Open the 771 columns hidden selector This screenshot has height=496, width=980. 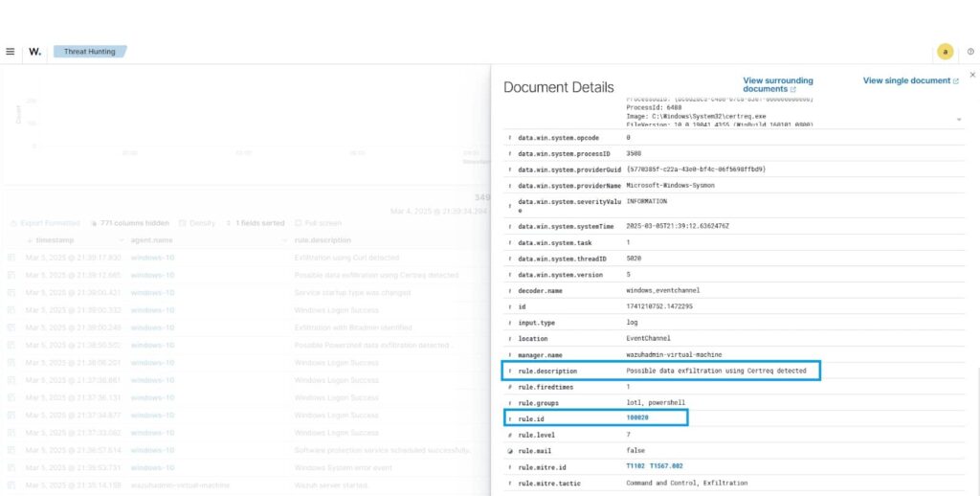click(x=130, y=223)
